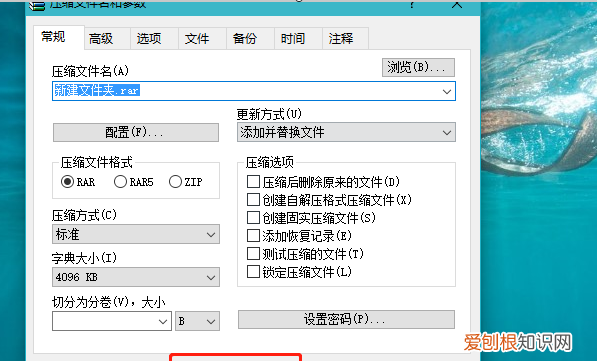Expand the archive name dropdown arrow
Image resolution: width=597 pixels, height=361 pixels.
447,91
